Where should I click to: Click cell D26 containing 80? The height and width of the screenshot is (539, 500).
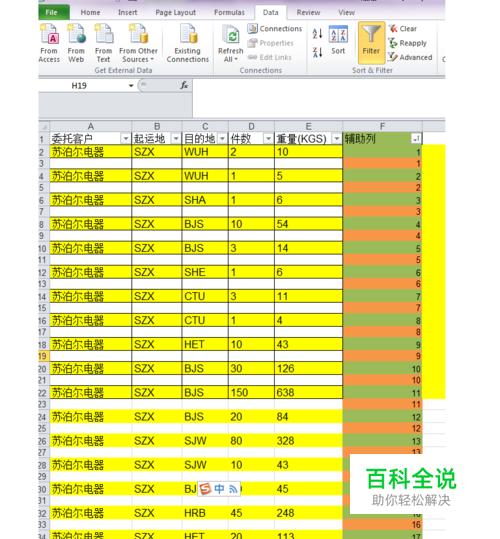coord(251,441)
